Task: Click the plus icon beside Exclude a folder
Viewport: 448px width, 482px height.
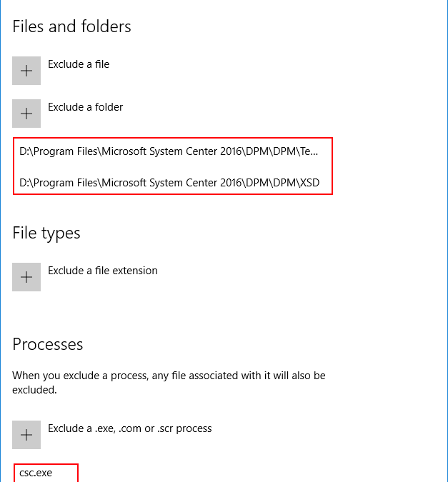Action: tap(26, 114)
